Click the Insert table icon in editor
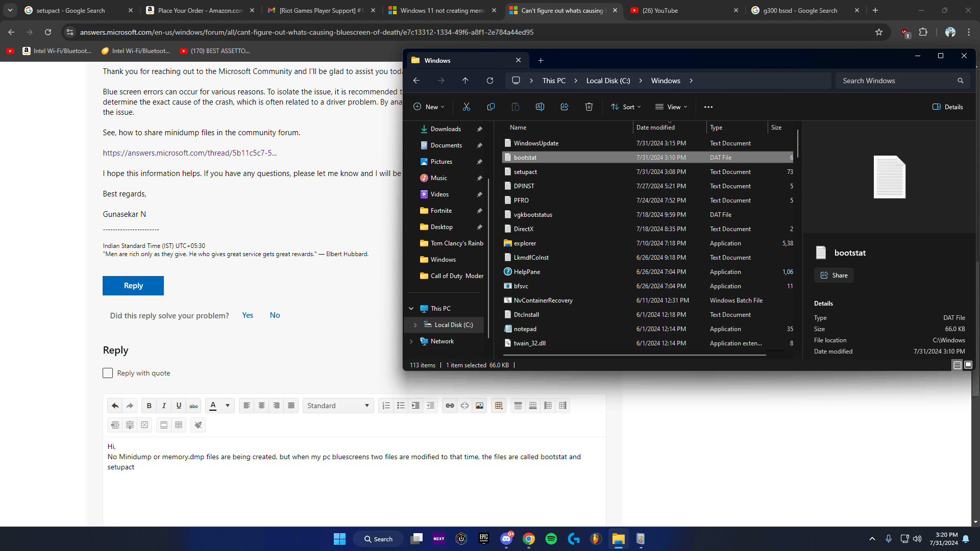 499,406
